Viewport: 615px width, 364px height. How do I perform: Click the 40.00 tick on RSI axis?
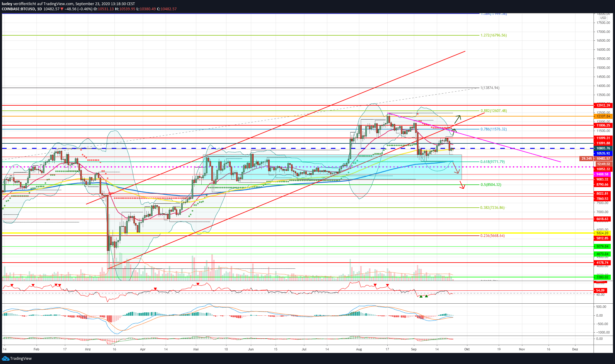[x=601, y=295]
